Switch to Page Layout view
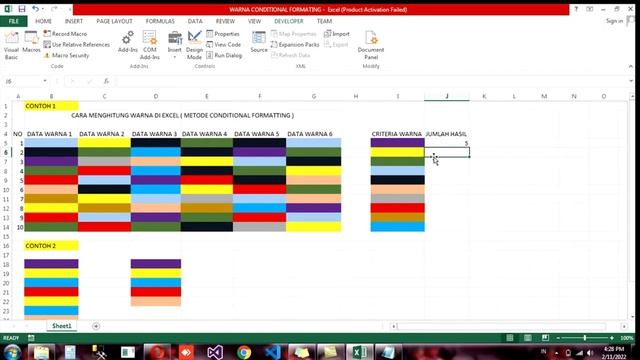640x360 pixels. click(527, 338)
